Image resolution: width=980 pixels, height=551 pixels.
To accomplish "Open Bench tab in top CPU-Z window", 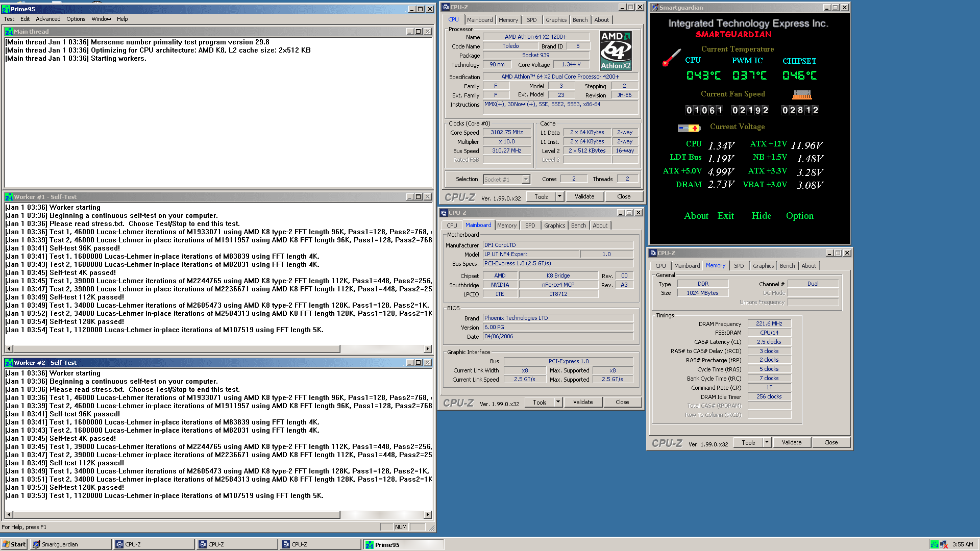I will 580,20.
